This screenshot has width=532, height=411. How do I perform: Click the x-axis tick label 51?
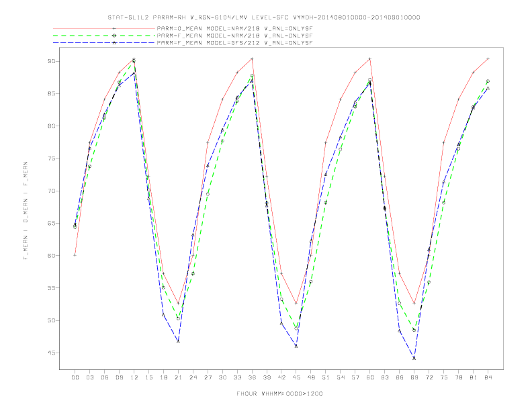(326, 377)
